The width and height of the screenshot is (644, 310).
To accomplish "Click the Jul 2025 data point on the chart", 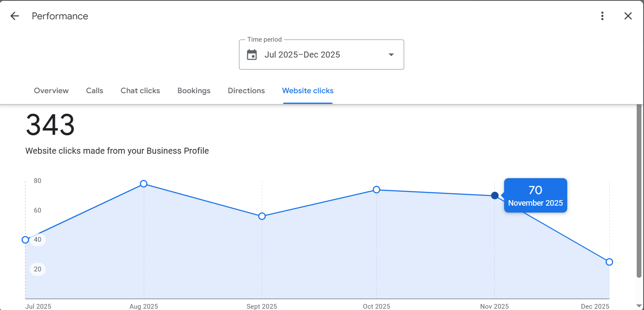I will tap(25, 240).
